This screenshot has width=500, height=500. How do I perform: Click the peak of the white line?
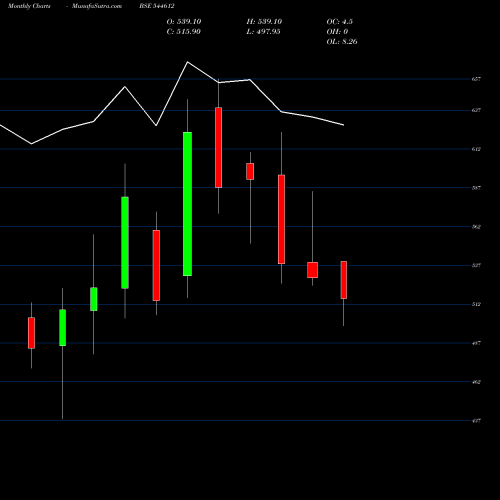point(187,62)
